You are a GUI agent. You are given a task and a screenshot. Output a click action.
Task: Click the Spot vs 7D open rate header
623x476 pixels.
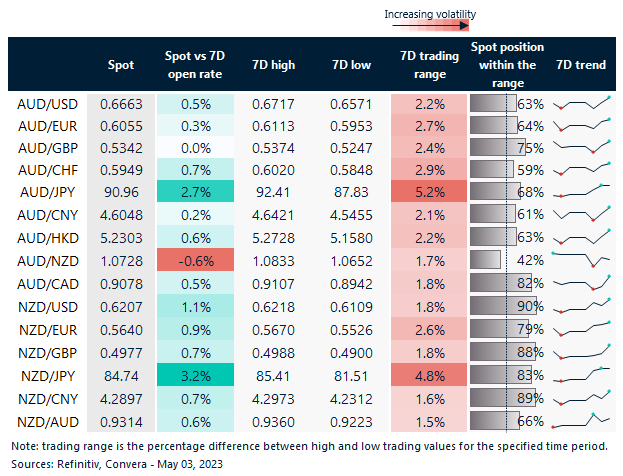pos(195,65)
